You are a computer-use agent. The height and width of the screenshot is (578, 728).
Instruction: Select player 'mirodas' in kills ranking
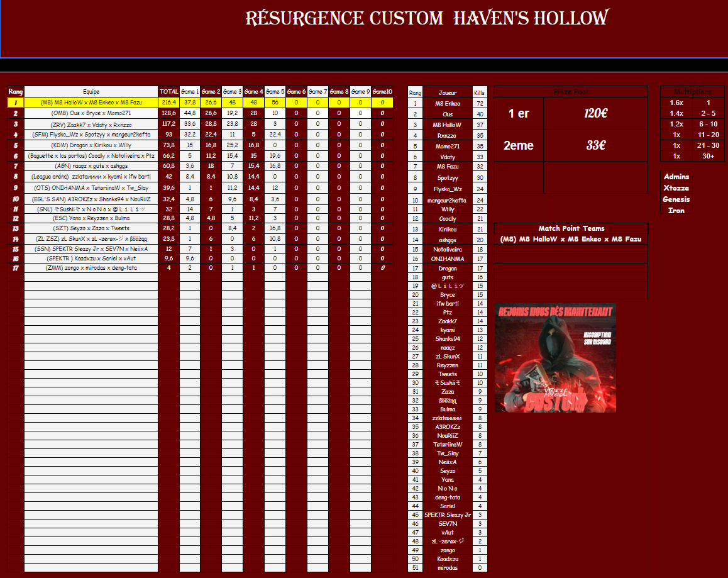point(448,568)
